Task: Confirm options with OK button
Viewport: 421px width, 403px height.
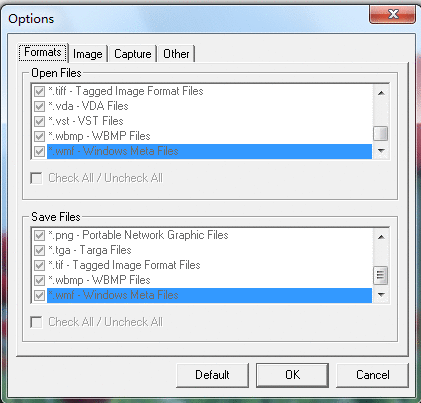Action: coord(292,375)
